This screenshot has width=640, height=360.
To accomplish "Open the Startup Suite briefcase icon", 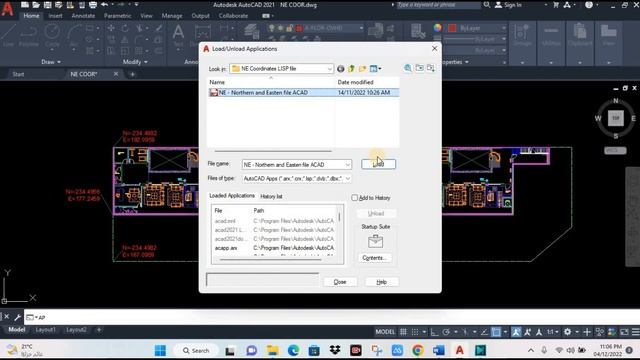I will pos(375,241).
